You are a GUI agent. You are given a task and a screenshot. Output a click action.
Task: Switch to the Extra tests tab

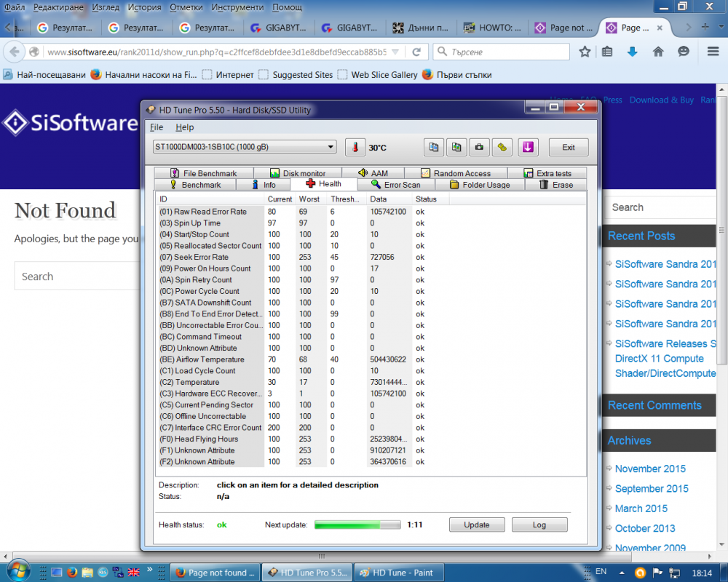point(547,173)
